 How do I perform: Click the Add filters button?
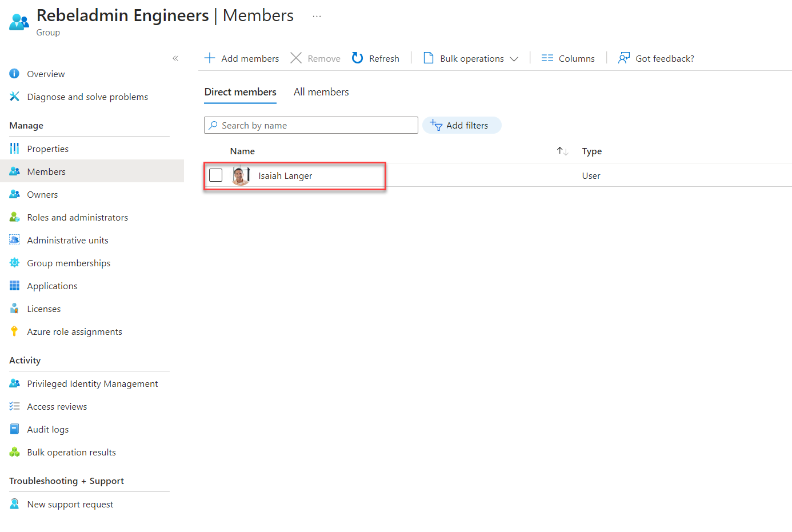461,125
